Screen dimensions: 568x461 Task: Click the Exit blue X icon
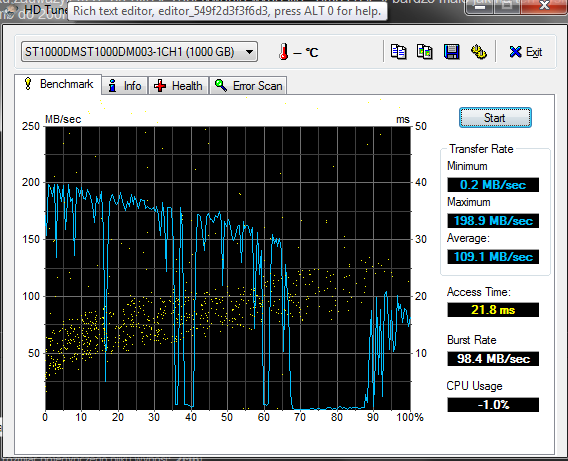515,52
